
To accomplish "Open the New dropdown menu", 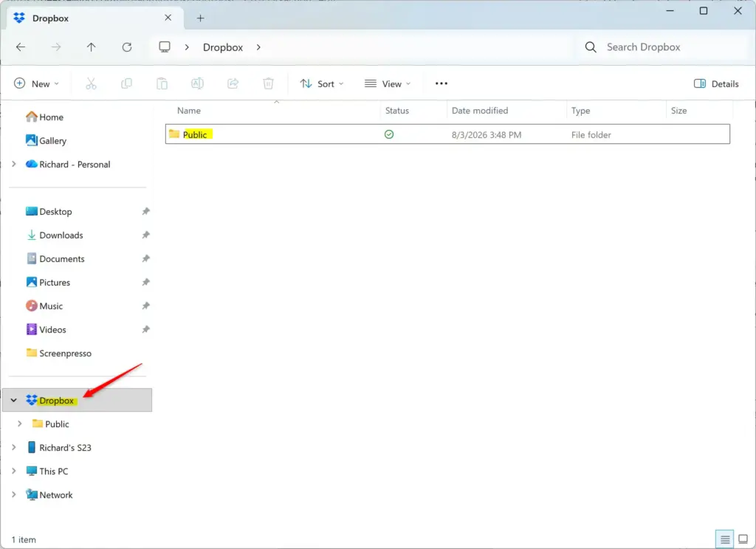I will click(37, 83).
